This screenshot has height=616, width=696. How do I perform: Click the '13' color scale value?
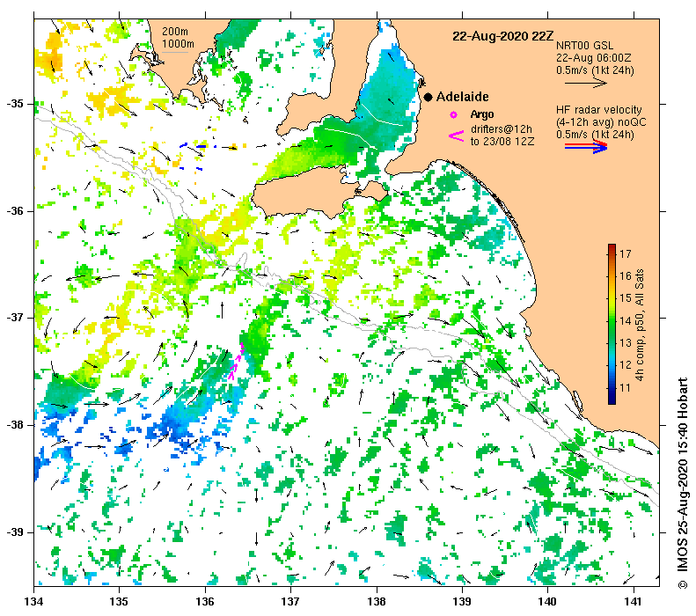pyautogui.click(x=625, y=343)
